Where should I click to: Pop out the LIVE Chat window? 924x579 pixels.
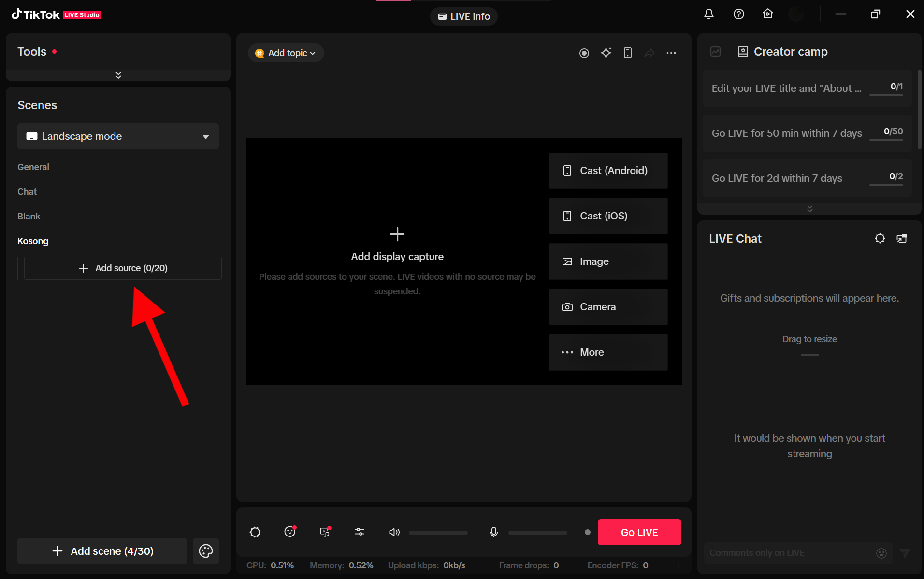click(902, 238)
